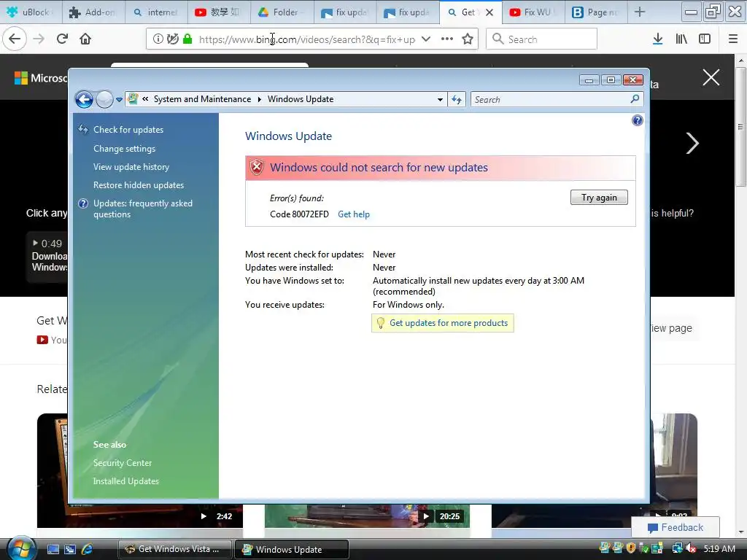Go back in the Windows Update window
The width and height of the screenshot is (747, 560).
[x=85, y=99]
